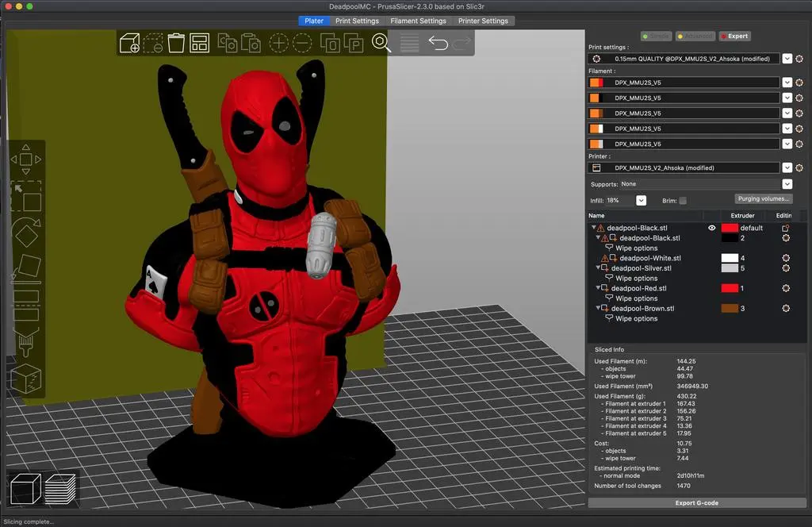
Task: Open the Search magnifier tool
Action: pyautogui.click(x=381, y=43)
